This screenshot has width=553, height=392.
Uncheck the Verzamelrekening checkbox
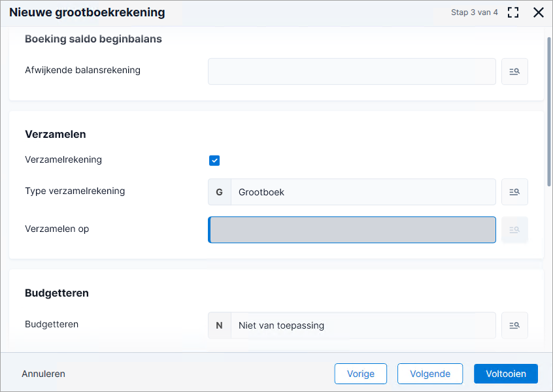[x=214, y=161]
